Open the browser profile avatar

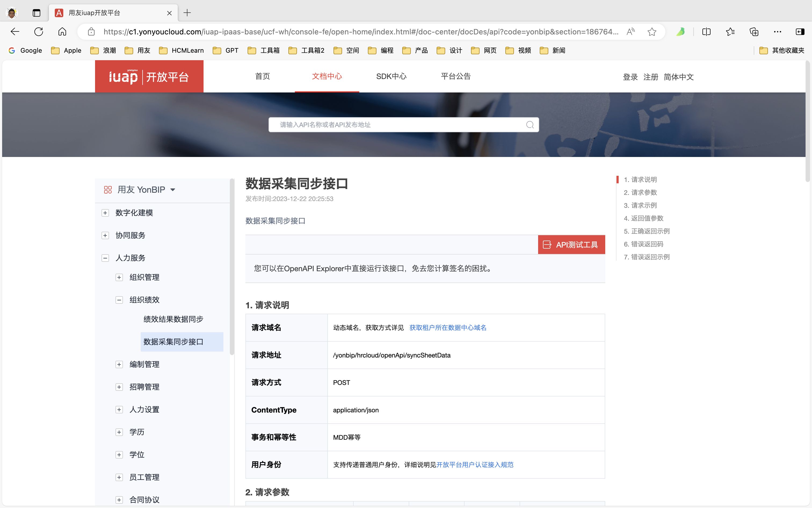pos(12,13)
